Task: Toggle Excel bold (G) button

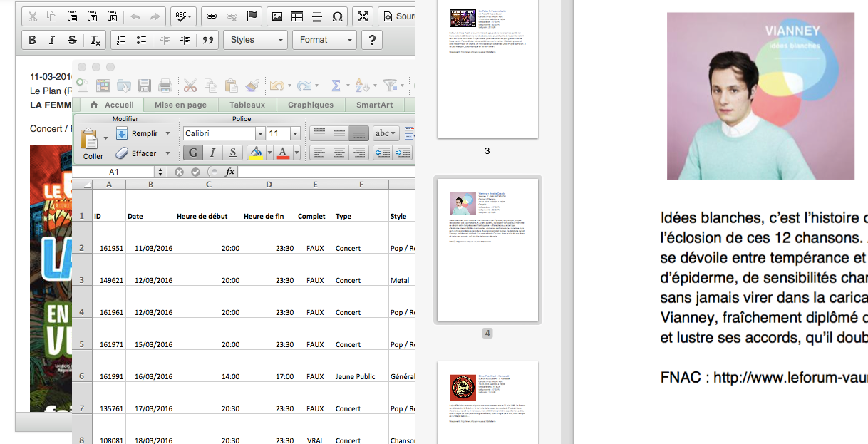Action: (x=192, y=153)
